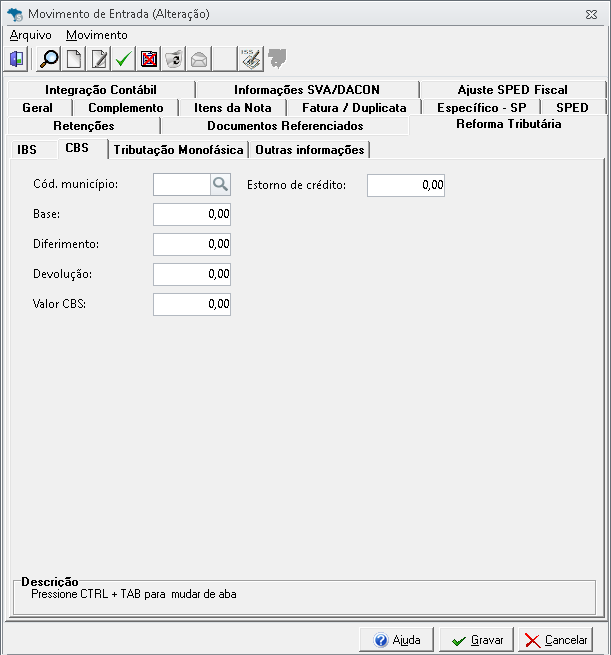Image resolution: width=611 pixels, height=655 pixels.
Task: Click the lookup magnifier beside Cód. município
Action: pos(221,184)
